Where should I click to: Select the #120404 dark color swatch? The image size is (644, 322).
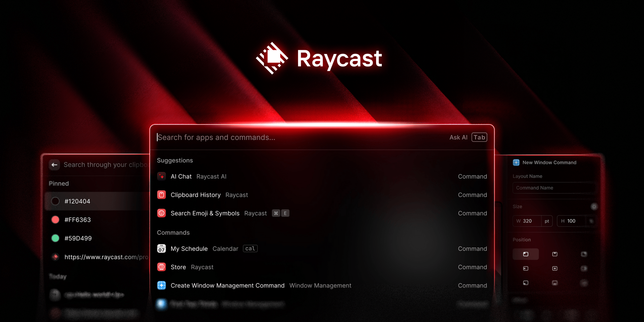click(x=55, y=201)
